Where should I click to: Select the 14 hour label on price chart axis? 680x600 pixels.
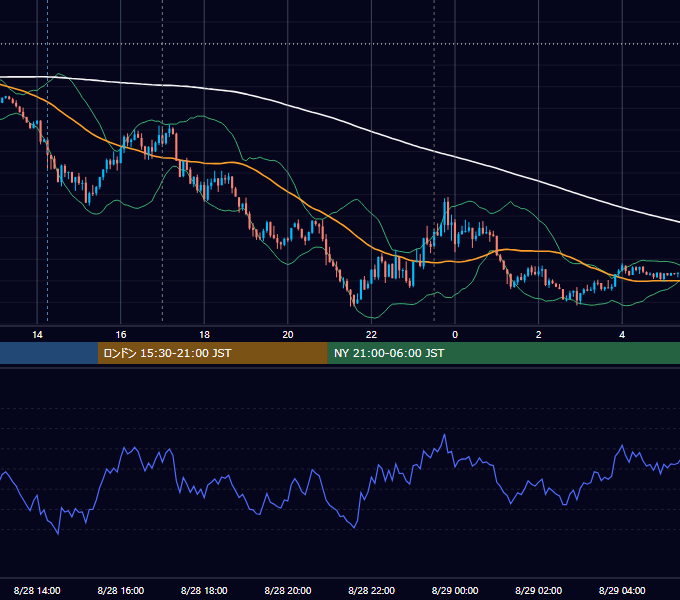coord(37,335)
